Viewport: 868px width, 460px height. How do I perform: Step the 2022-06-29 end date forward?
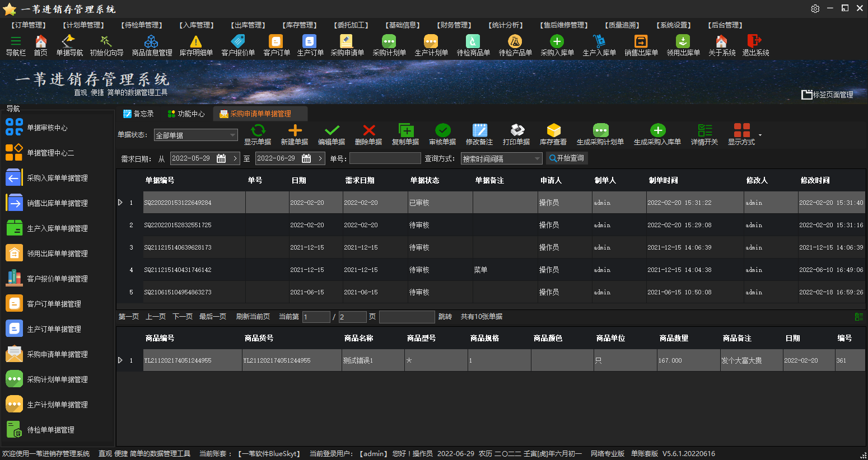(320, 158)
